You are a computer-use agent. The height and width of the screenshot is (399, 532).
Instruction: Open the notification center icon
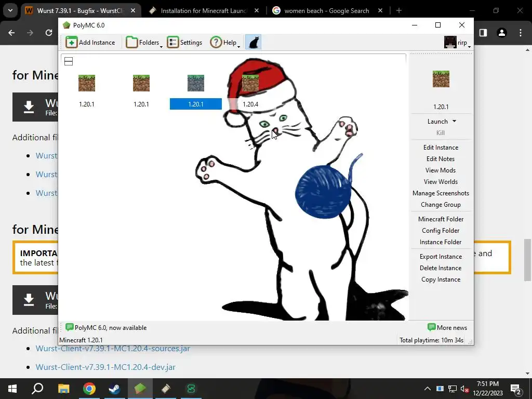point(515,389)
